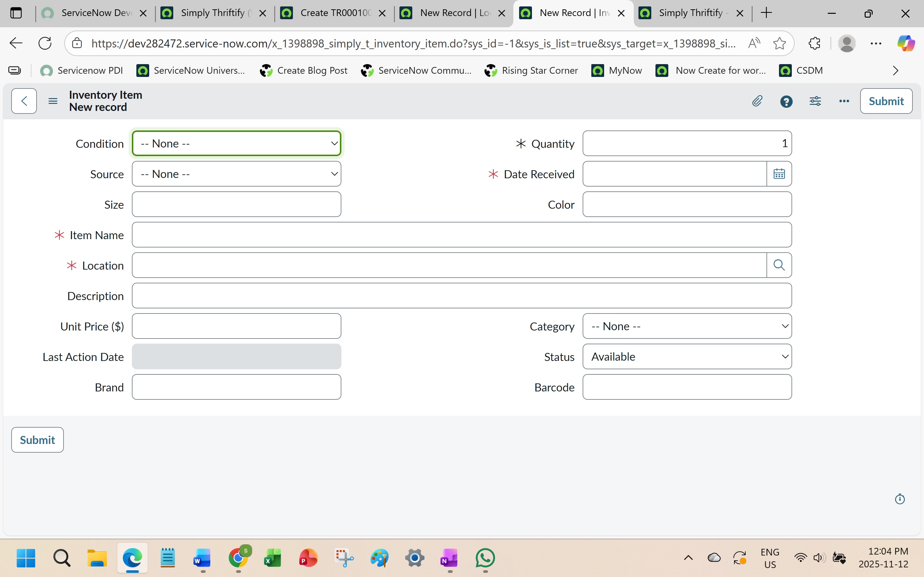Click the form context menu hamburger icon
Screen dimensions: 924x577
pos(53,101)
